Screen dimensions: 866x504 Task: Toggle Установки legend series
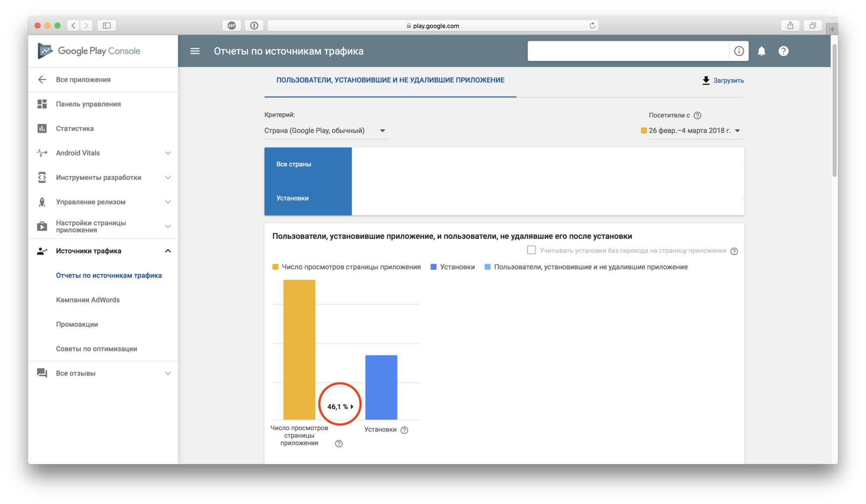(452, 267)
